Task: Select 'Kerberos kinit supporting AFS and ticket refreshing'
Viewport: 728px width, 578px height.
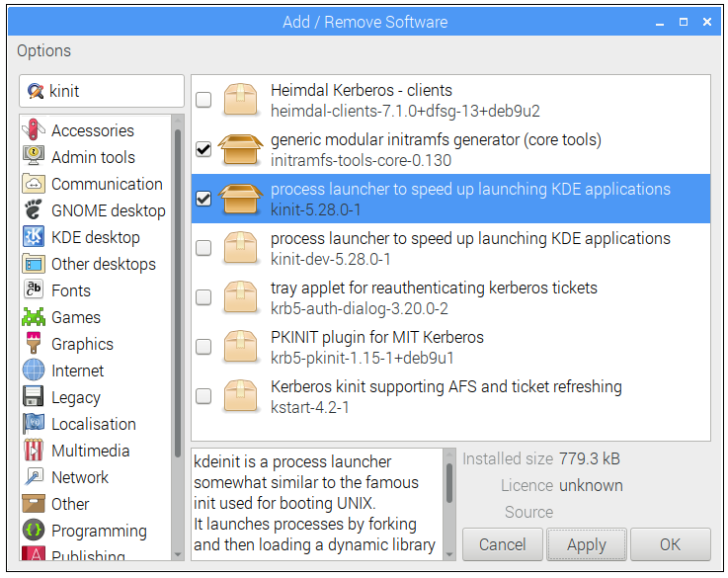Action: coord(446,386)
